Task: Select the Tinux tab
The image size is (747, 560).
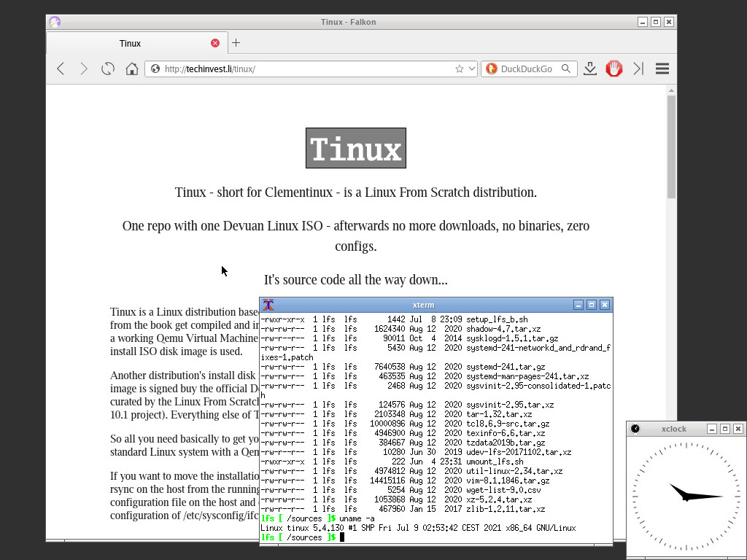Action: 131,43
